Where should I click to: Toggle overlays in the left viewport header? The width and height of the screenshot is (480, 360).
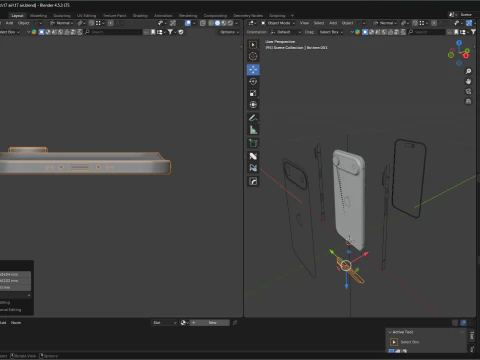(188, 23)
